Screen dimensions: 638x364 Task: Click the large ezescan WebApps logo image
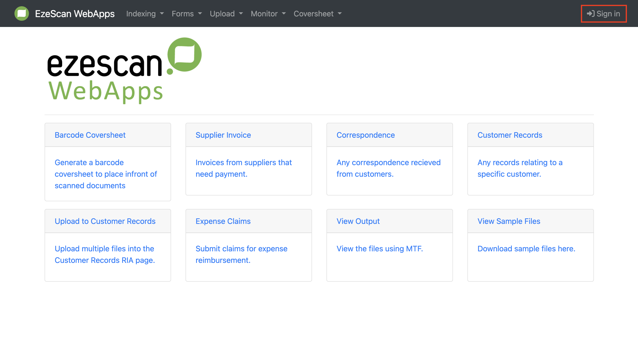pyautogui.click(x=124, y=71)
